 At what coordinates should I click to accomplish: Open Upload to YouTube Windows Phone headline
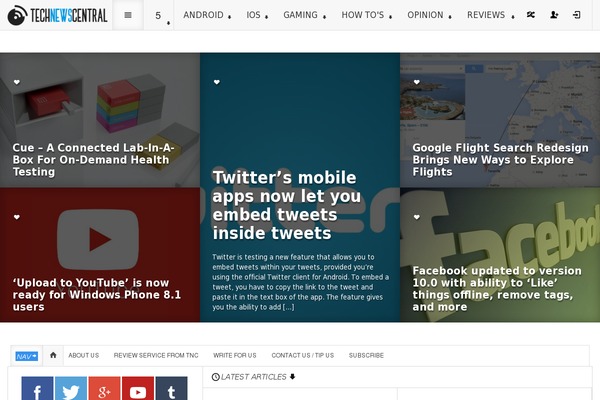coord(96,295)
